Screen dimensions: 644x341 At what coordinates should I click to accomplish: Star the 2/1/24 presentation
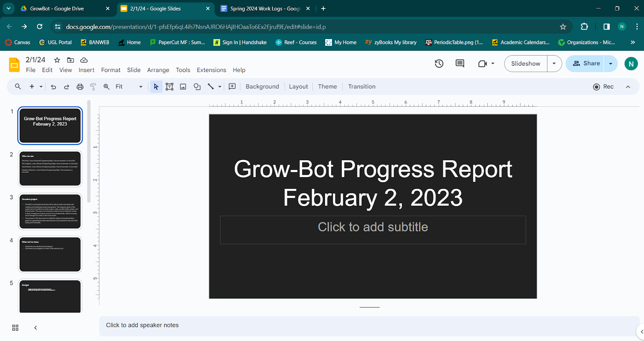coord(57,60)
